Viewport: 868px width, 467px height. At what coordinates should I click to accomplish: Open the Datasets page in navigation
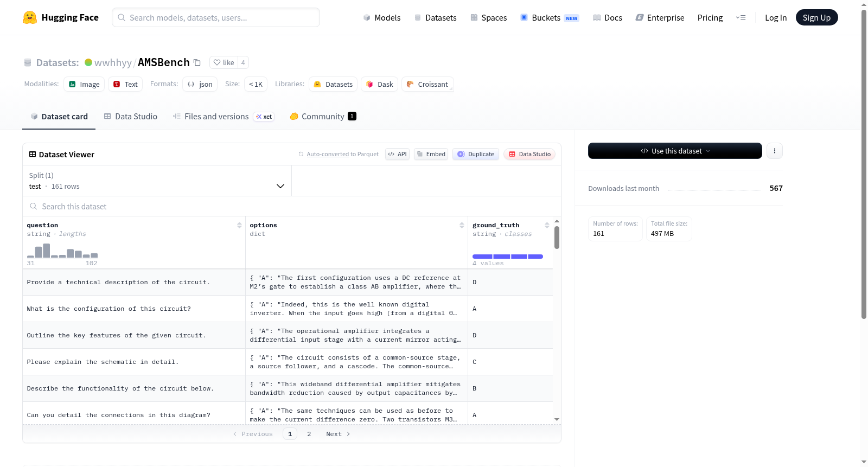click(x=435, y=17)
